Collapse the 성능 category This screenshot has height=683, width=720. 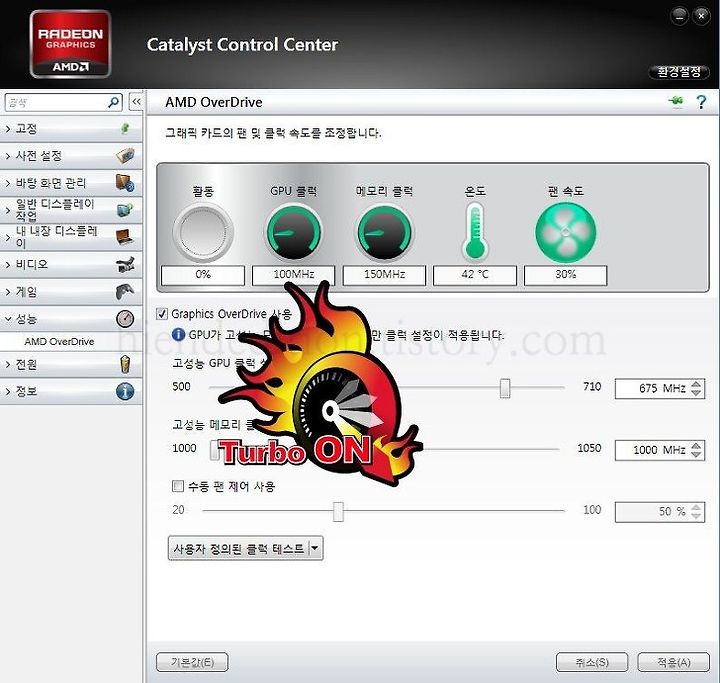pos(8,319)
